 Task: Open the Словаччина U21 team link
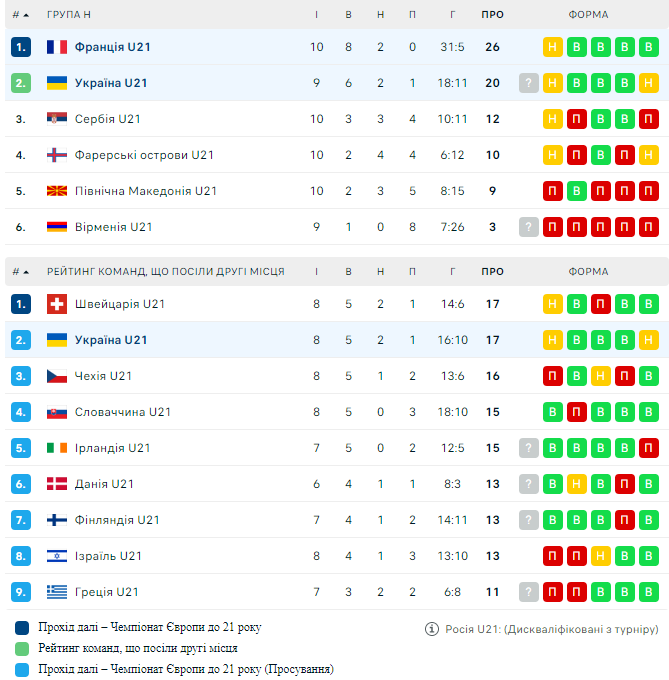tap(122, 412)
